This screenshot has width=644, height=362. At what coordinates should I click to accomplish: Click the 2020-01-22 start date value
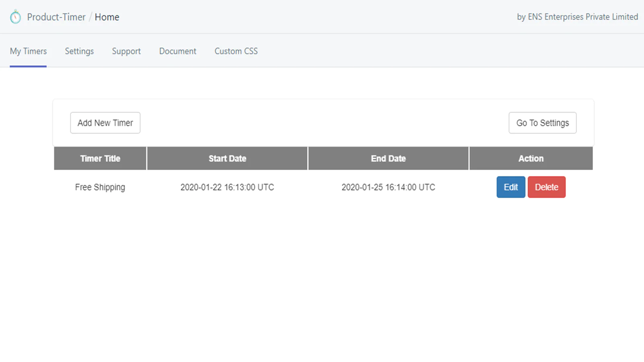pos(227,187)
